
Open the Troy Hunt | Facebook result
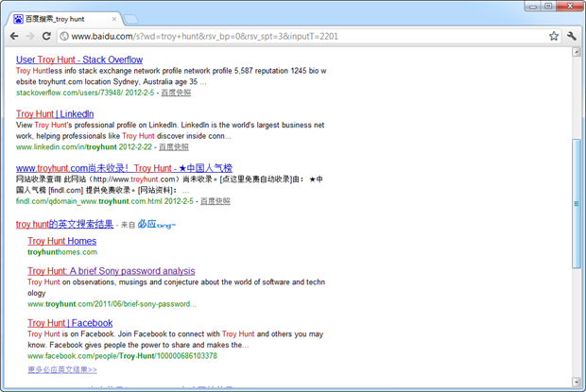70,323
